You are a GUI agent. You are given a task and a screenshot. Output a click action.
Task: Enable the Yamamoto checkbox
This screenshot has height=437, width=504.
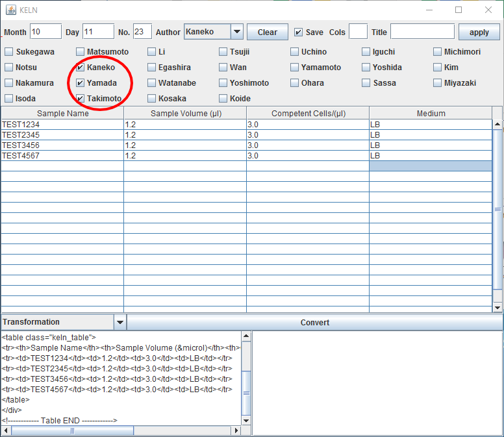[x=294, y=67]
